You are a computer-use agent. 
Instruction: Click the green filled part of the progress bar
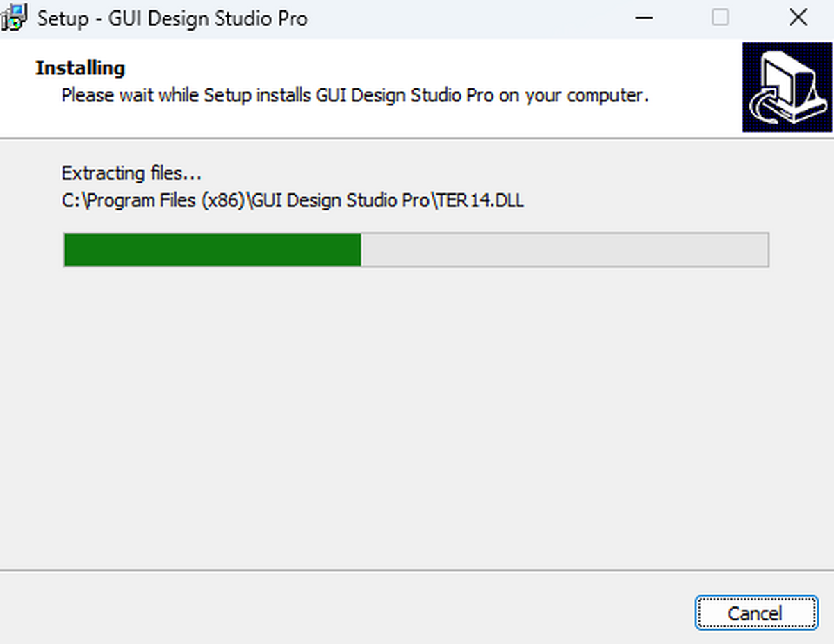212,250
